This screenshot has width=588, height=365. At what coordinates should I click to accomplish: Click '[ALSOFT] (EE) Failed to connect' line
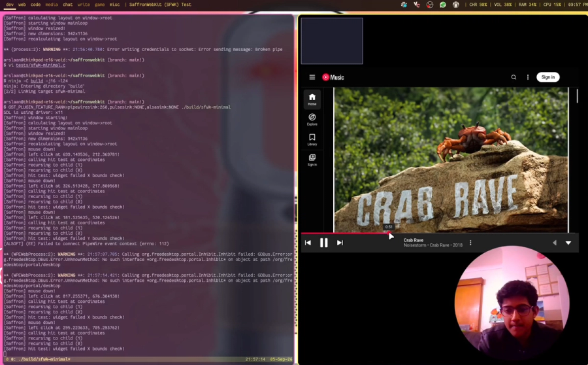tap(86, 244)
